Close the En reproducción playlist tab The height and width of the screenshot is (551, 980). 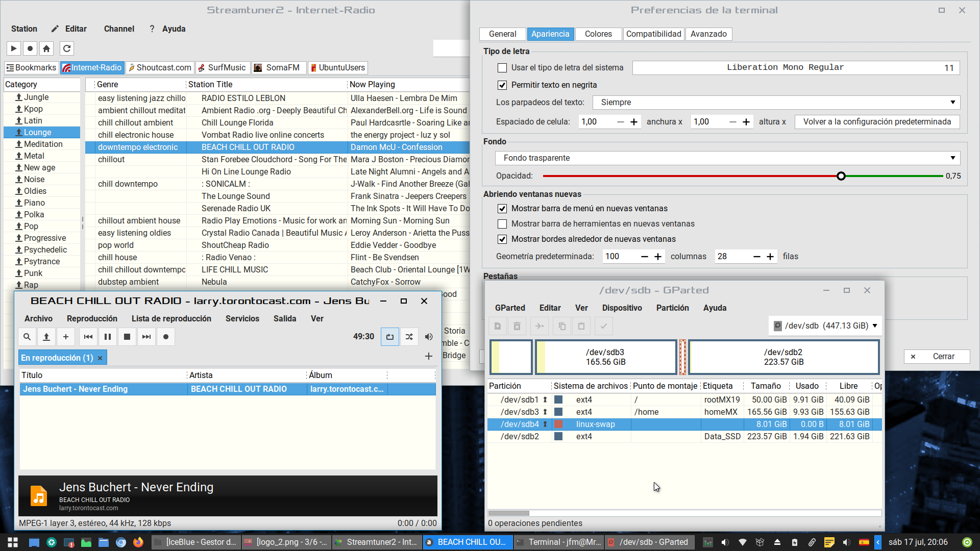[100, 358]
